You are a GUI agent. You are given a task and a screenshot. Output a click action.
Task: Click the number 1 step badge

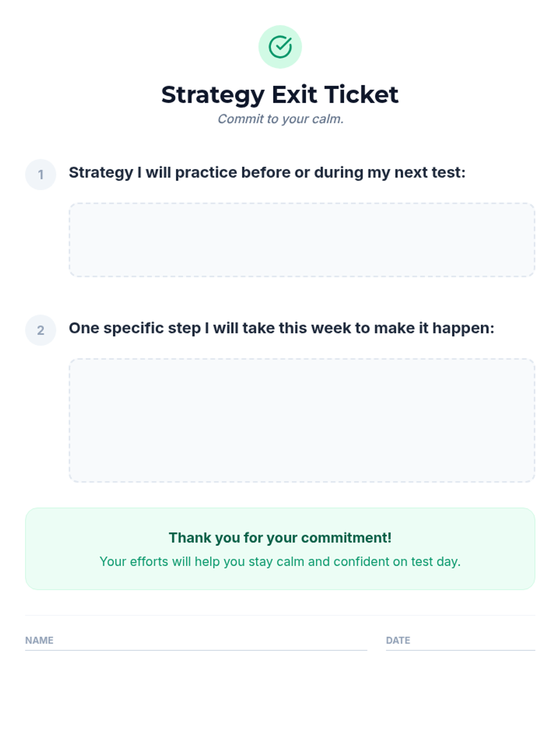click(x=41, y=175)
